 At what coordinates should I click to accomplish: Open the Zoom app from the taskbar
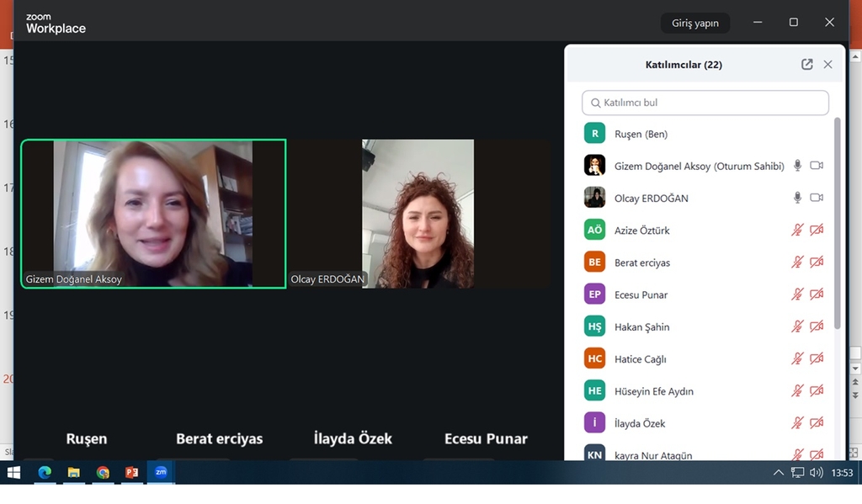click(160, 473)
